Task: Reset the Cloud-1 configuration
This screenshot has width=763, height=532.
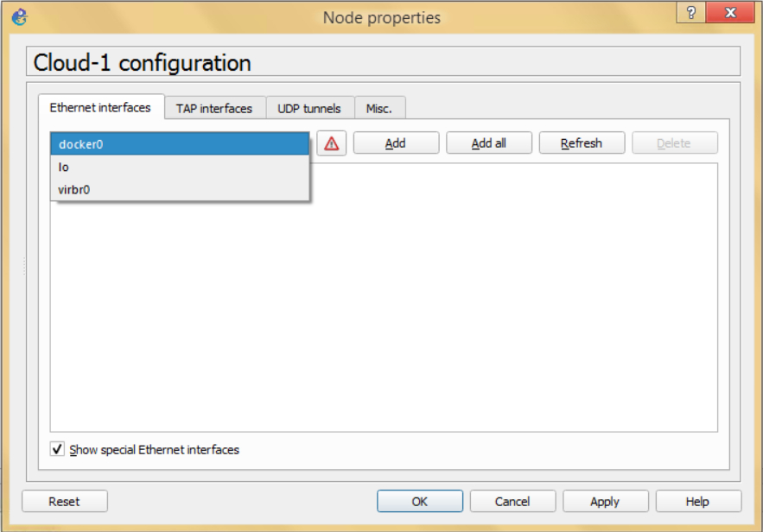Action: pyautogui.click(x=64, y=501)
